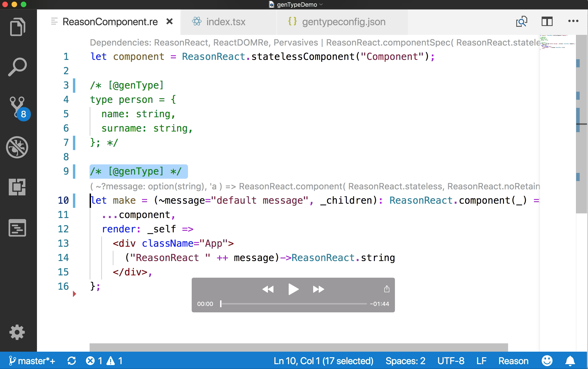Click the fast-forward button on the player
Screen dimensions: 588x369
coord(318,289)
